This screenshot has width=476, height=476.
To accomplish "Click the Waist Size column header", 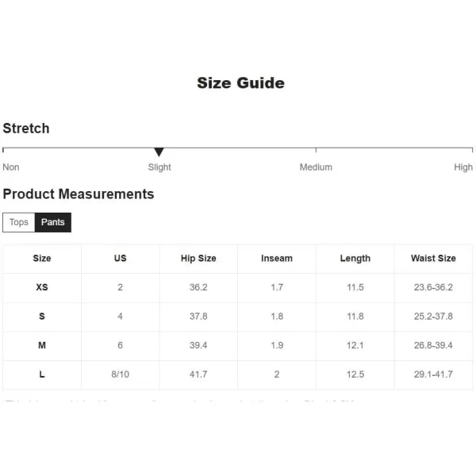I will pos(433,259).
